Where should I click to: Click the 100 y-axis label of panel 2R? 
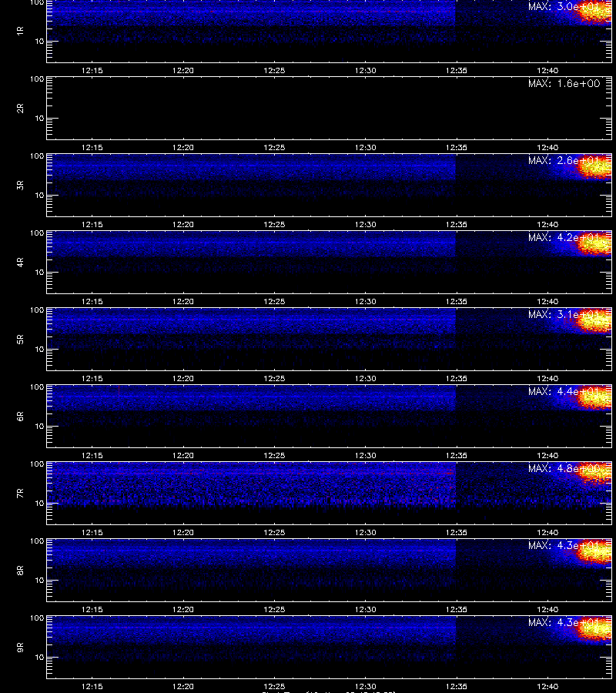click(37, 79)
